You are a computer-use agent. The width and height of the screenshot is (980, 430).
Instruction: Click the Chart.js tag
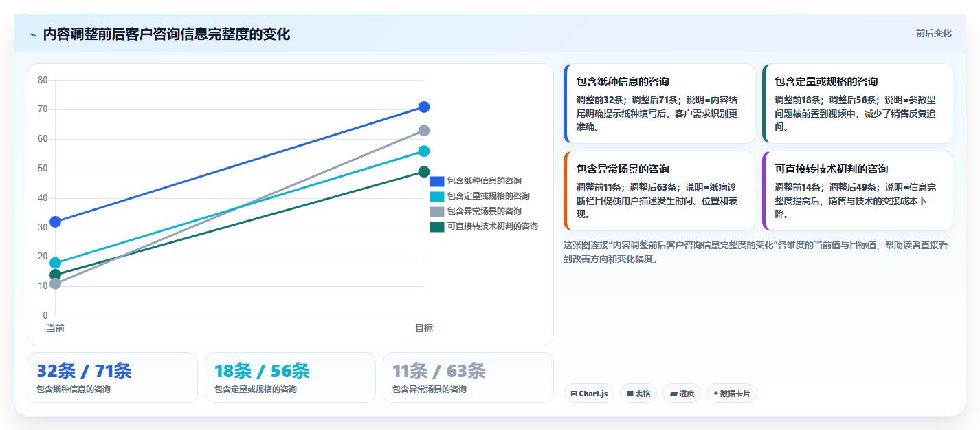[x=589, y=394]
